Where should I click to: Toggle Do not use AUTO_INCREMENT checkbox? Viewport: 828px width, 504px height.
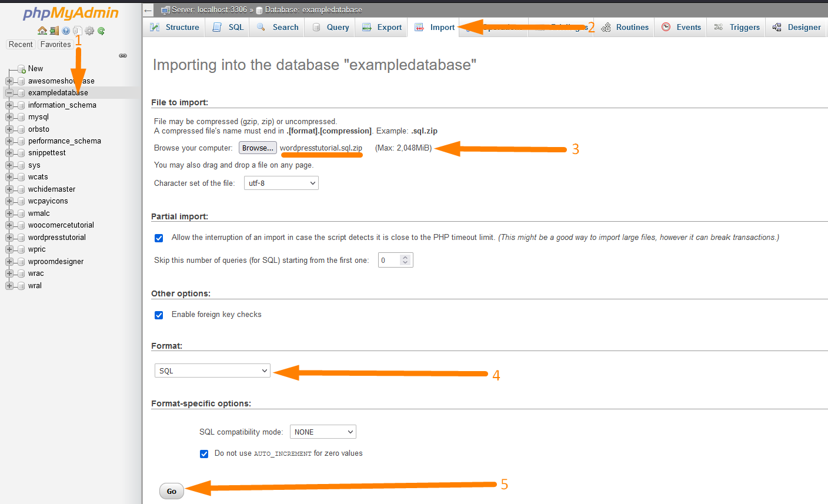(x=204, y=454)
